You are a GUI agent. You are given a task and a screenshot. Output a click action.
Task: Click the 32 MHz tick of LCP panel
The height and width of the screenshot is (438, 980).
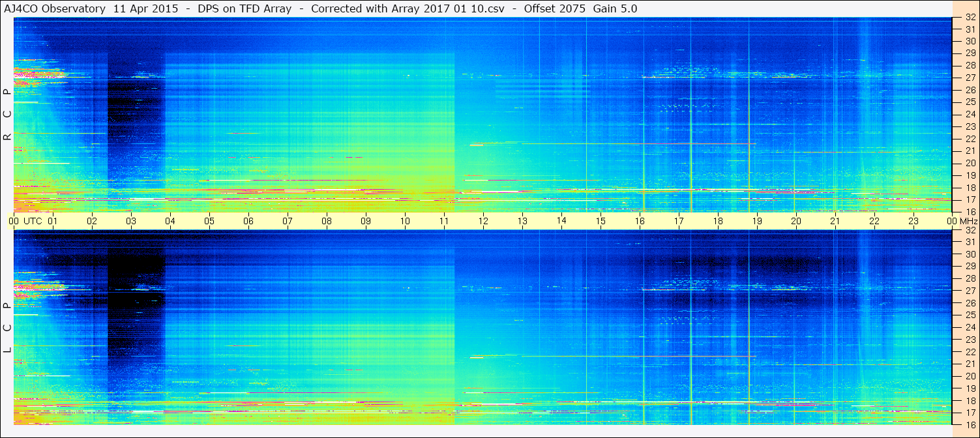point(970,230)
